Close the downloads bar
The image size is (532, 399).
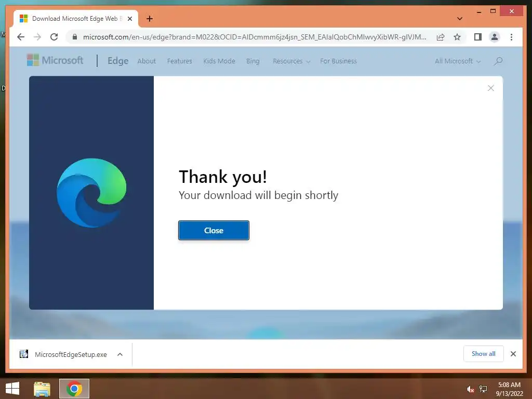coord(513,354)
